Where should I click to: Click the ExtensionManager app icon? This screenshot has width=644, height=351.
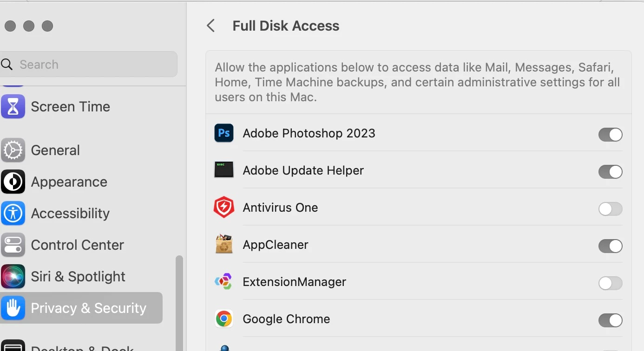point(223,281)
